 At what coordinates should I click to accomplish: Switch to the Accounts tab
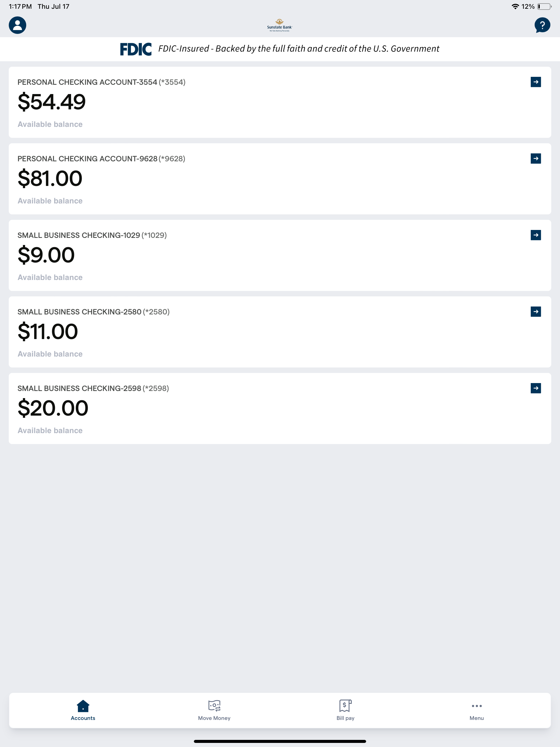pos(83,710)
